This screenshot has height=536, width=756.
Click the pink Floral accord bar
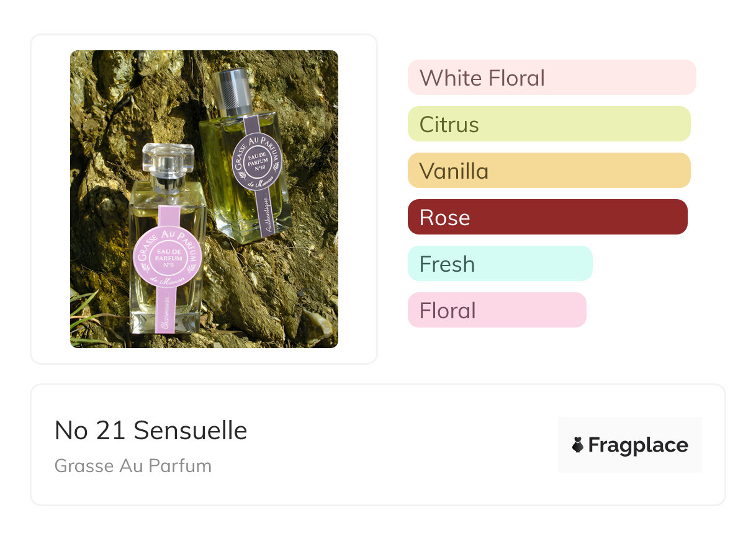point(497,310)
